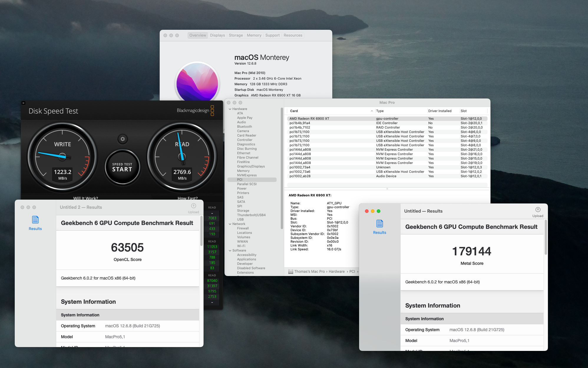
Task: Click the 63505 OpenCL Score value
Action: coord(127,248)
